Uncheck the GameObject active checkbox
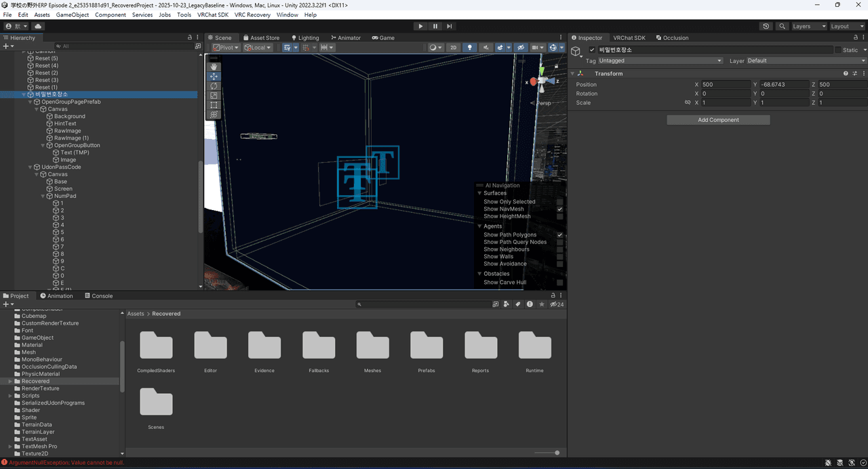Viewport: 868px width, 469px height. tap(592, 50)
